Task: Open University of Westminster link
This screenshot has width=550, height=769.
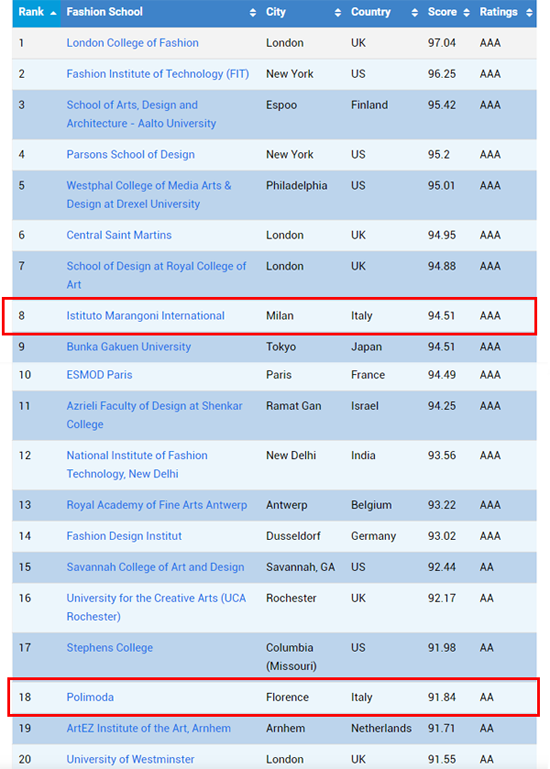Action: 130,759
